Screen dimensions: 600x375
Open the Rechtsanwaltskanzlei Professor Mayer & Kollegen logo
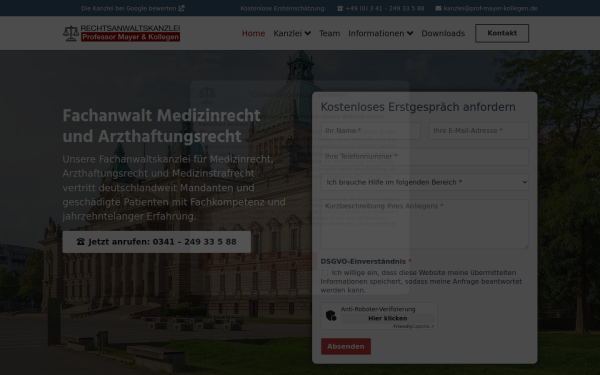pyautogui.click(x=121, y=33)
